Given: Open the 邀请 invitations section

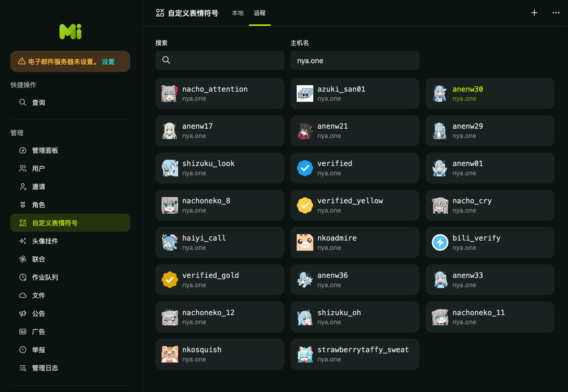Looking at the screenshot, I should pos(38,186).
